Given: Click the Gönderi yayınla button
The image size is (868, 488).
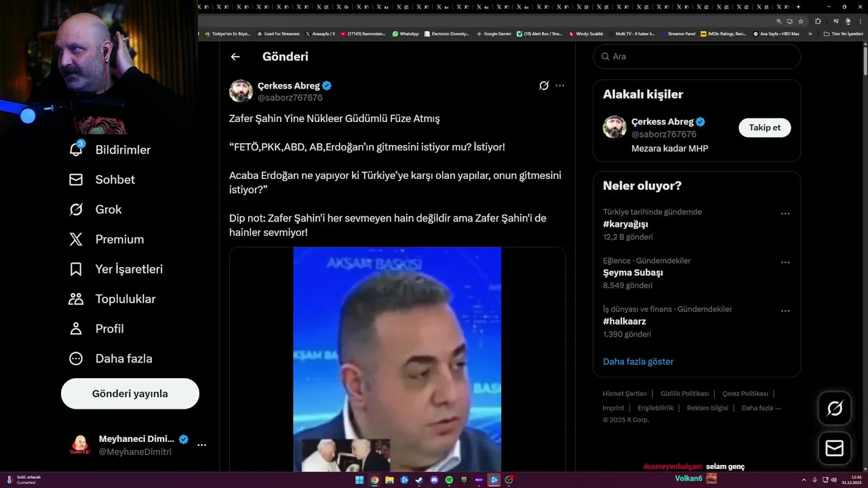Looking at the screenshot, I should pyautogui.click(x=130, y=394).
